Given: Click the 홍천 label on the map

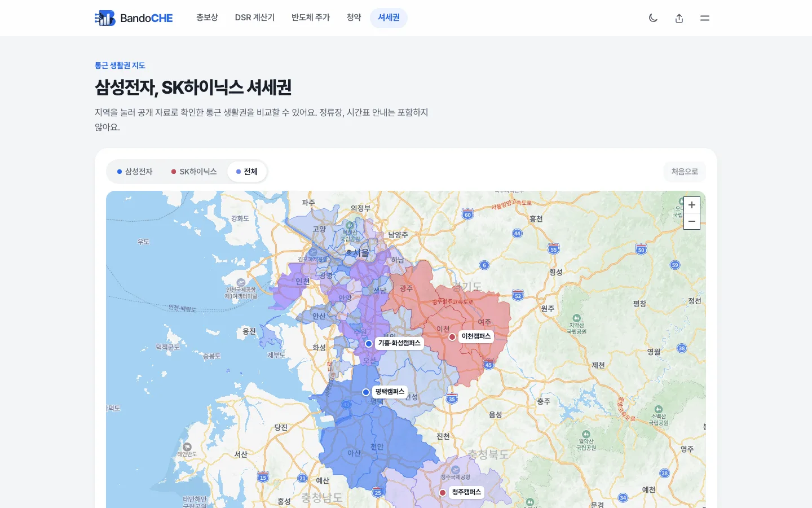Looking at the screenshot, I should click(536, 219).
